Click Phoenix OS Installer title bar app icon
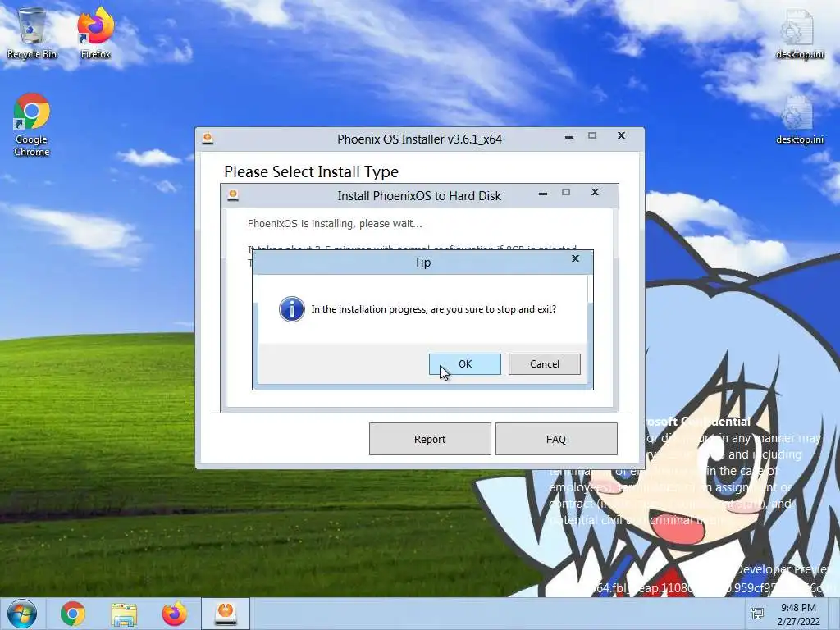840x630 pixels. [x=208, y=139]
